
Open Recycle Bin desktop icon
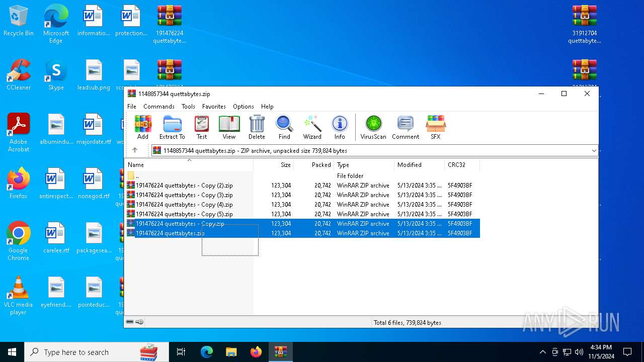click(19, 21)
